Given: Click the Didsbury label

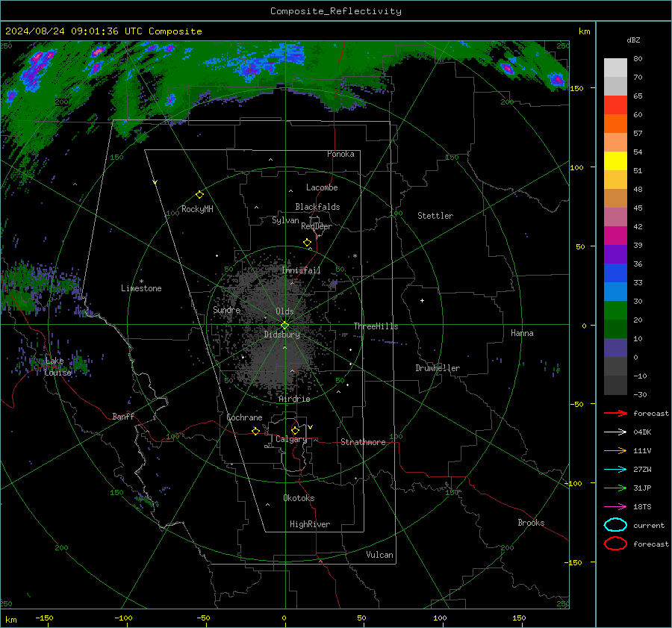Looking at the screenshot, I should click(x=282, y=335).
